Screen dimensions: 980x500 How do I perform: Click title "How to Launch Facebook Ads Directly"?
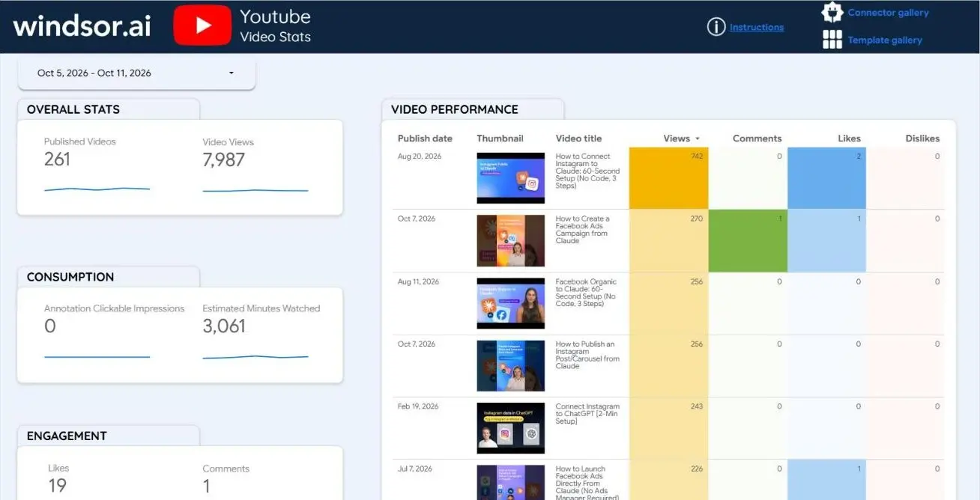pyautogui.click(x=586, y=483)
